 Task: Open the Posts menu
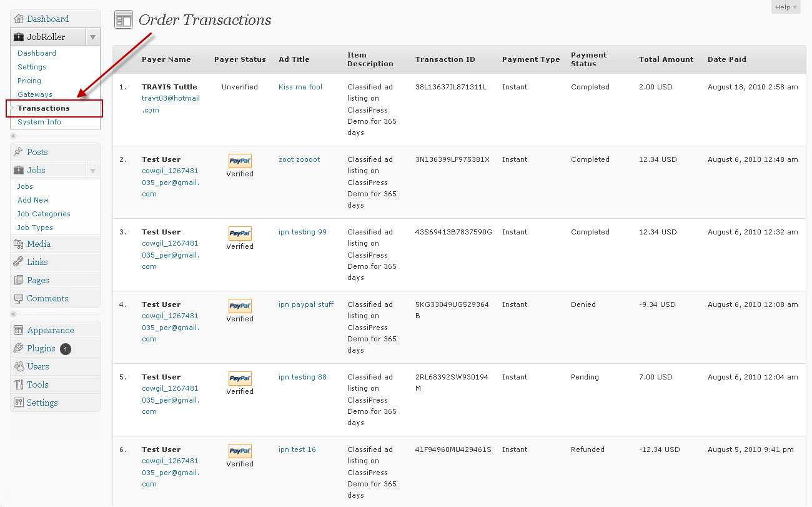click(x=37, y=152)
